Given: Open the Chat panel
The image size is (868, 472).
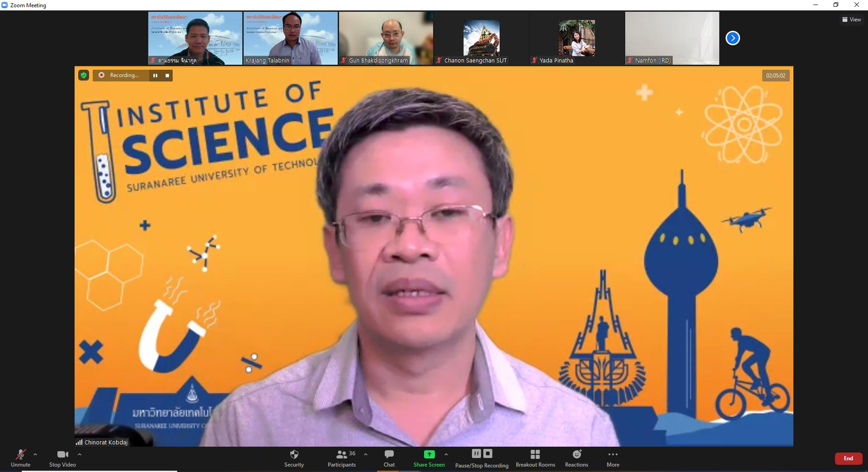Looking at the screenshot, I should pos(389,458).
